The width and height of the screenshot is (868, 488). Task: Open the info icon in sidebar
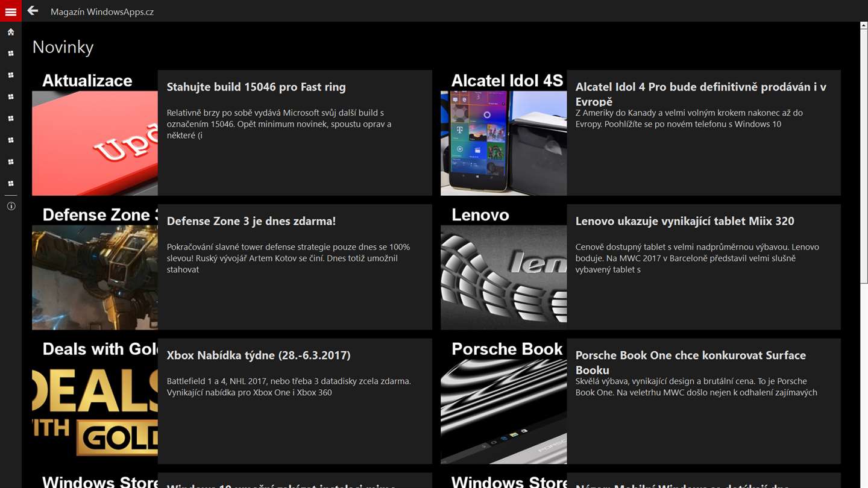coord(11,206)
